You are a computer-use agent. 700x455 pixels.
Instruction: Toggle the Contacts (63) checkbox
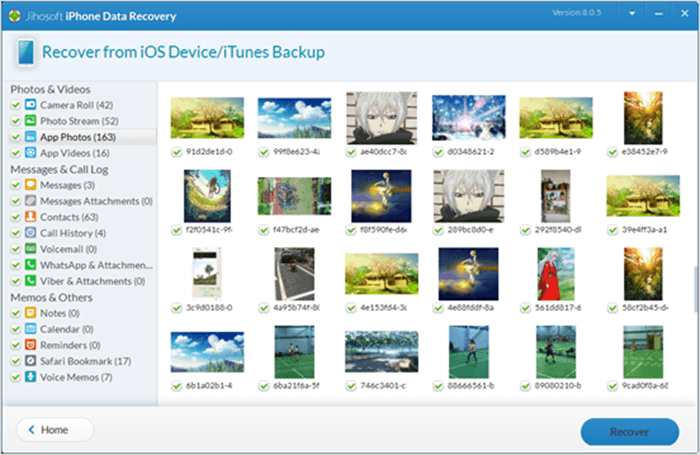point(16,217)
